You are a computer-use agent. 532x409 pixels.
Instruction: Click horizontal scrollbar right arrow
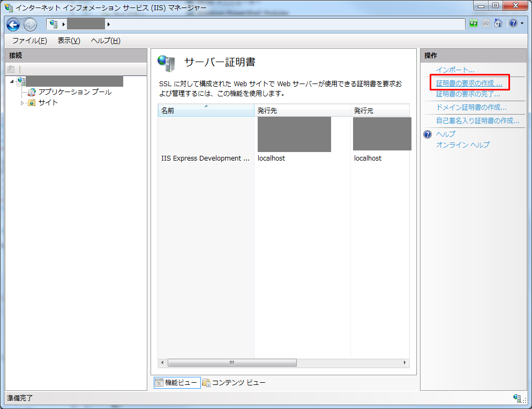[405, 362]
